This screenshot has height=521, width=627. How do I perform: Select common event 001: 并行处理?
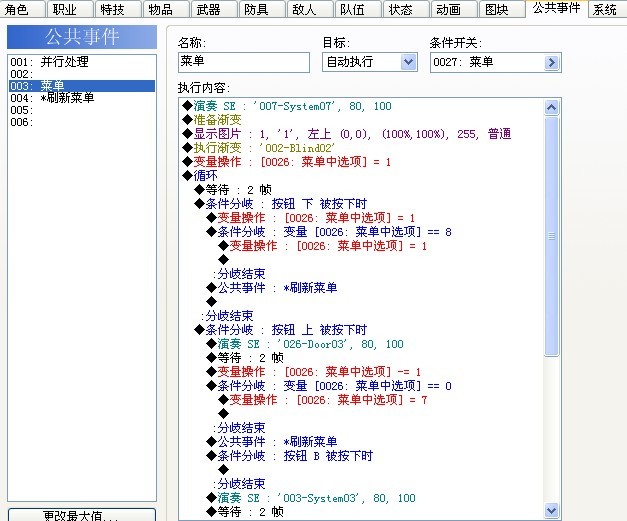click(x=82, y=62)
